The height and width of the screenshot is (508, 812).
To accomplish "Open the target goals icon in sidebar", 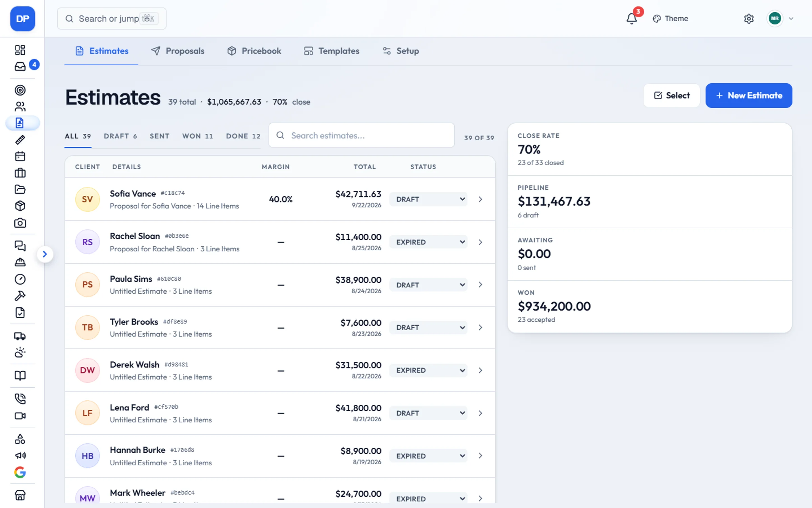I will tap(20, 90).
